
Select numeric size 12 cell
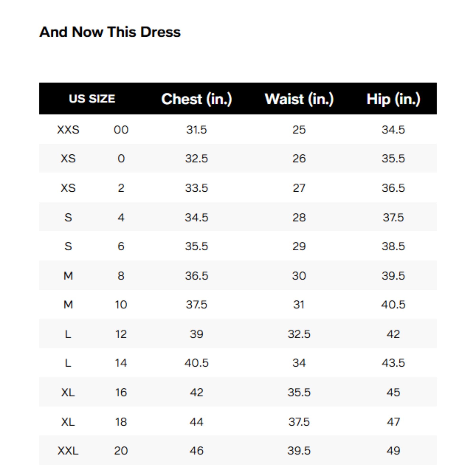click(121, 334)
